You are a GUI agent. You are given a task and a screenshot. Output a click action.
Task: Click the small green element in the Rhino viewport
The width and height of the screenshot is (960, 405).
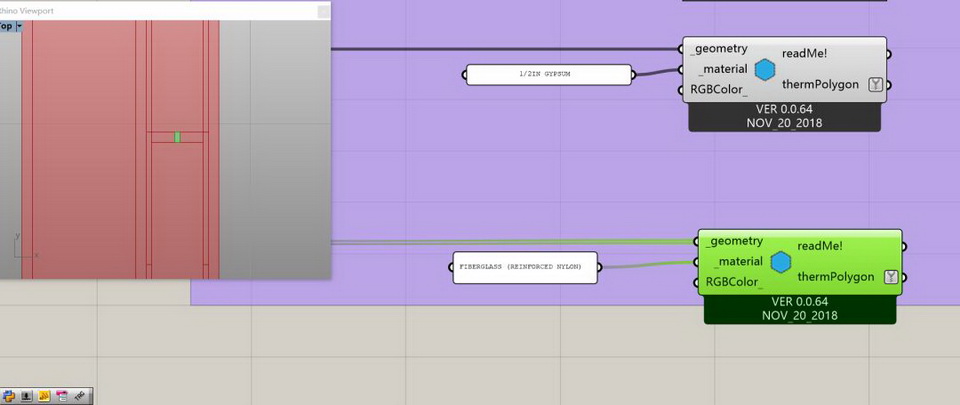click(x=177, y=137)
